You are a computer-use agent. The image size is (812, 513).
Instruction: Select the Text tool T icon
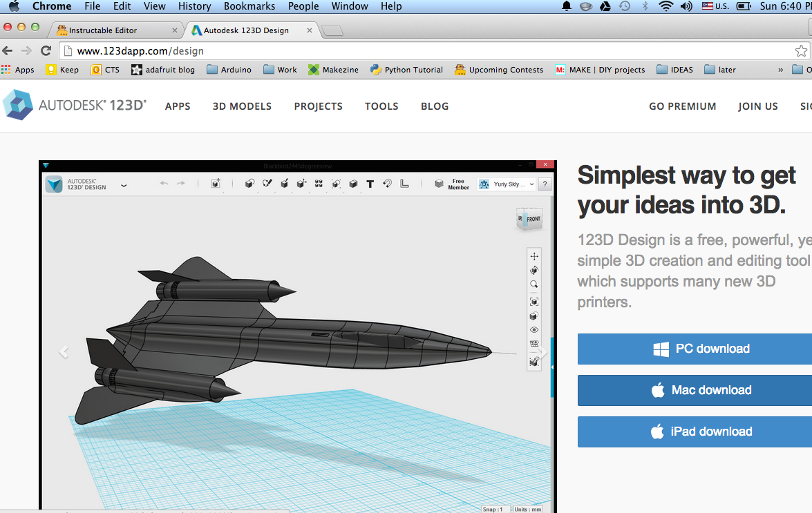pos(370,184)
